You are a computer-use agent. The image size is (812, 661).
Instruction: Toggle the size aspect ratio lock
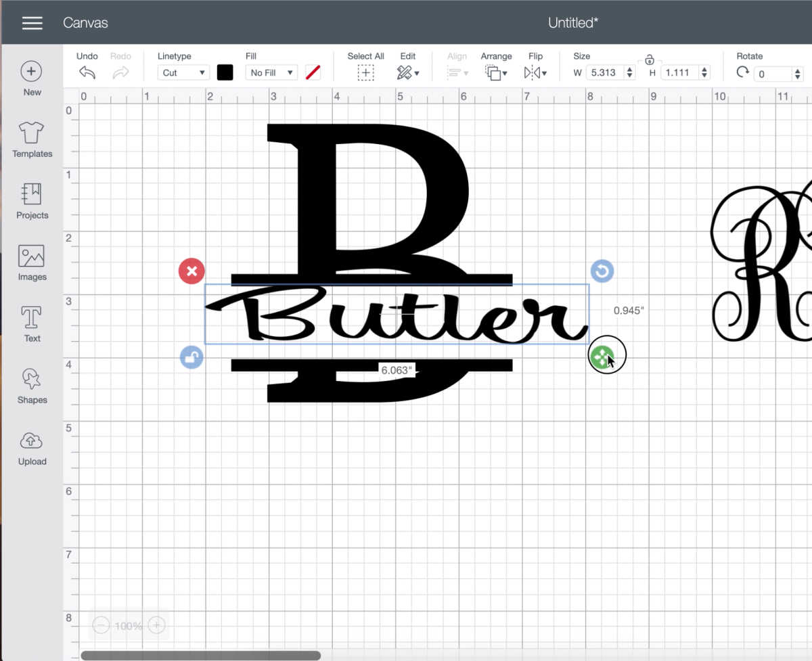click(x=649, y=60)
